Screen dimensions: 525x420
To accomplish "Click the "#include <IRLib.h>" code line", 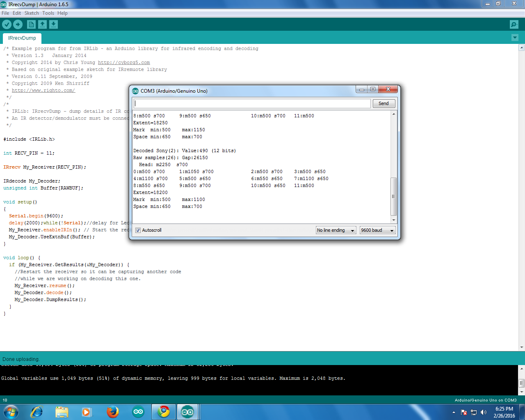I will click(x=29, y=139).
